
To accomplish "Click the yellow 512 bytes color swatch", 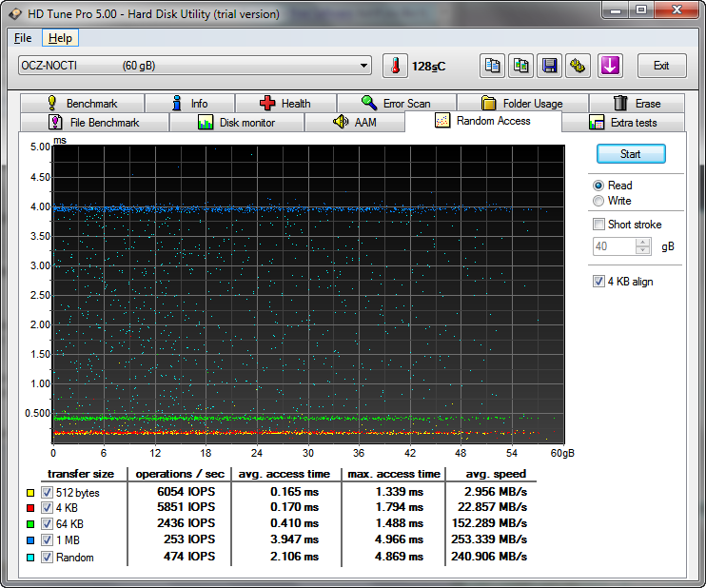I will click(x=30, y=493).
